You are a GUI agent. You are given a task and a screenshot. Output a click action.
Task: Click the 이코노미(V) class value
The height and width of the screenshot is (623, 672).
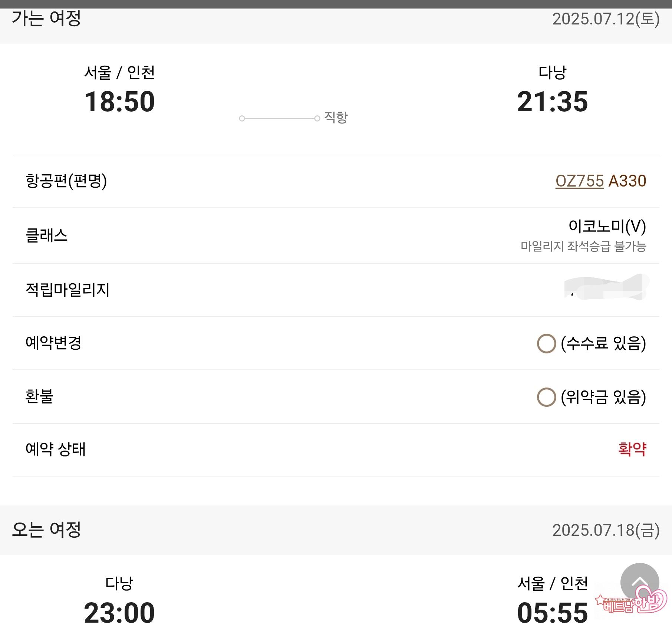[607, 226]
